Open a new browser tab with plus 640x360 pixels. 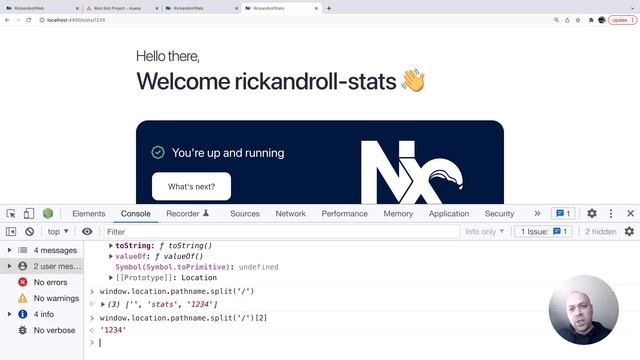click(x=329, y=8)
